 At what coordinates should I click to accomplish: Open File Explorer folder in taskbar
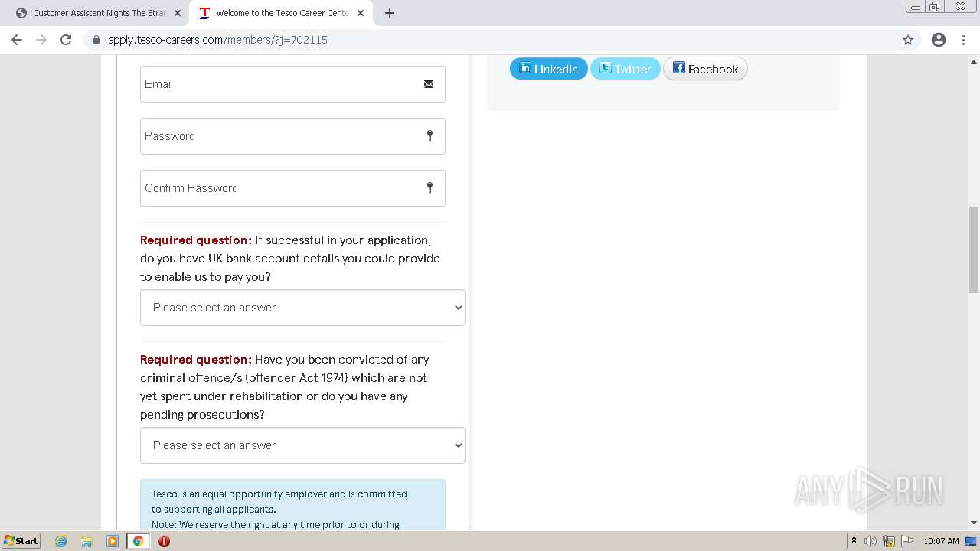pos(87,541)
